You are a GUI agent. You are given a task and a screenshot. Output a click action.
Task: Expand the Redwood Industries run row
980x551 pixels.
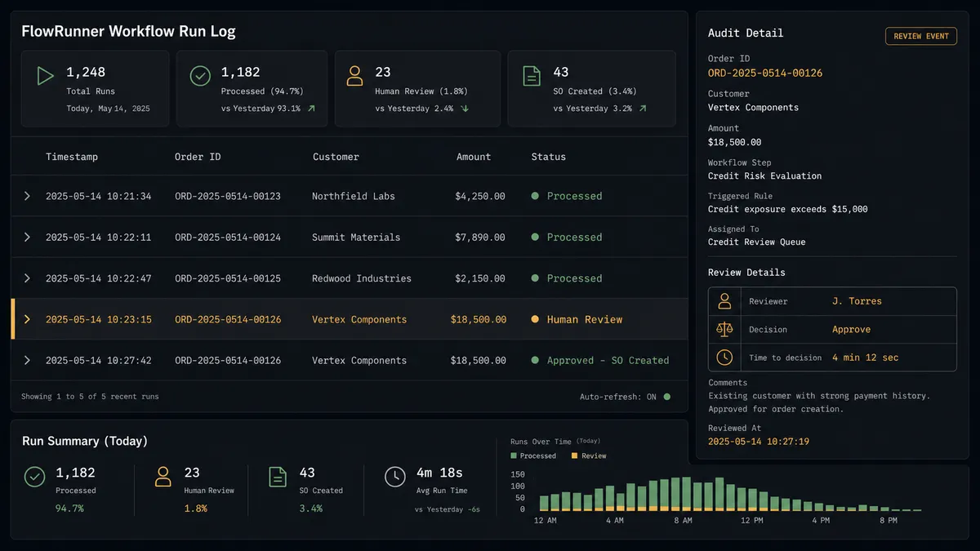click(27, 278)
